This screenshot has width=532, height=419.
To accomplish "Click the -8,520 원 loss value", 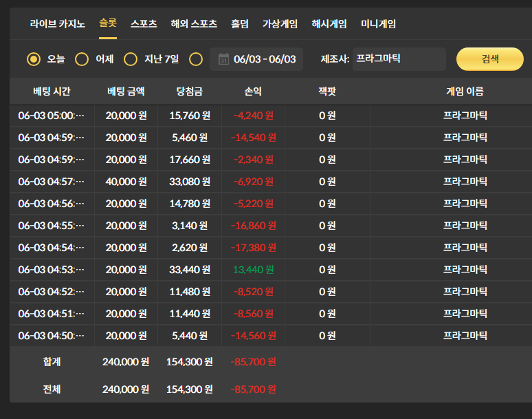I will click(x=253, y=292).
